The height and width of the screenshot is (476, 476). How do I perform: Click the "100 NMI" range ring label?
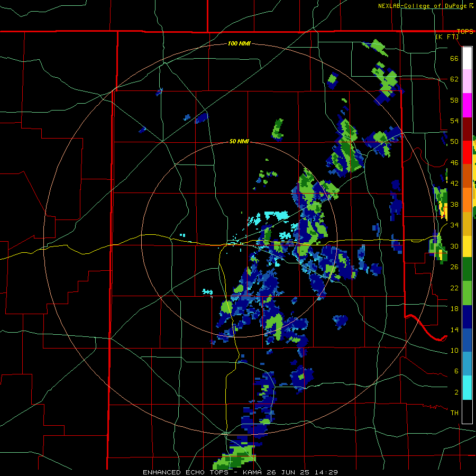click(239, 43)
